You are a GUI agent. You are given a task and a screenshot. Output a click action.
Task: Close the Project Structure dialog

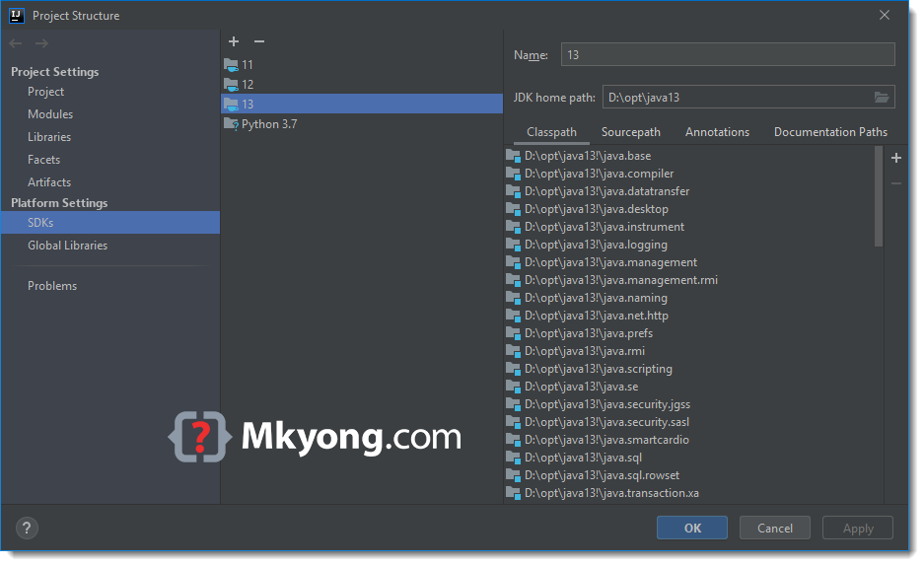click(x=885, y=16)
